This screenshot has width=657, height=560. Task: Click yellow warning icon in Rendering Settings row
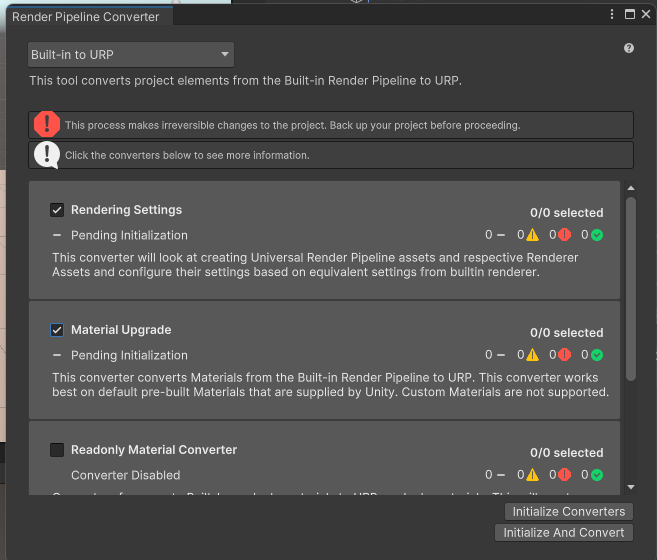[x=533, y=235]
